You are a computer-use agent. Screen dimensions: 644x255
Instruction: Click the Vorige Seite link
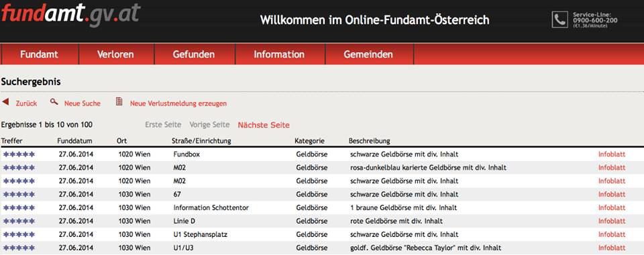tap(209, 125)
